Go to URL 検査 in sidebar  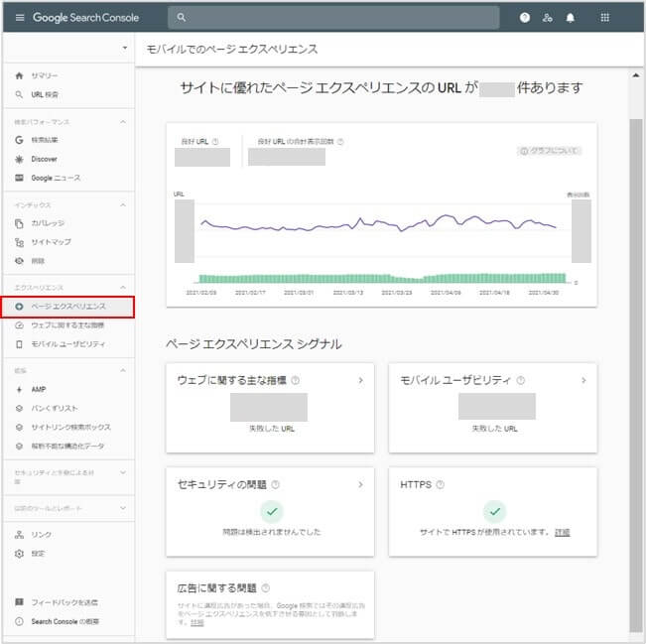point(45,95)
